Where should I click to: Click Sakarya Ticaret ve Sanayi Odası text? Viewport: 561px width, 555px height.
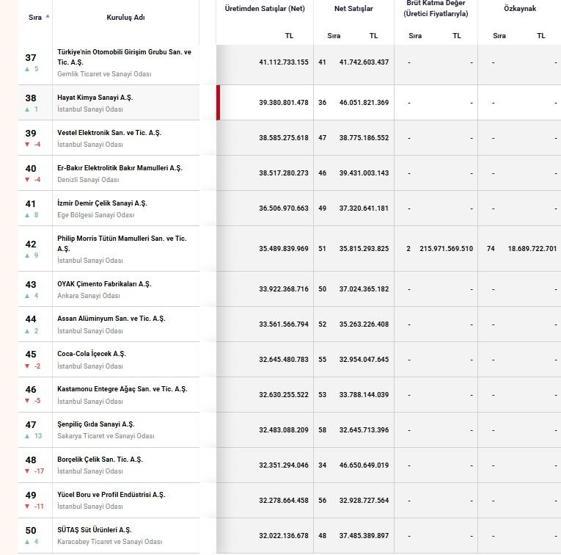(106, 436)
